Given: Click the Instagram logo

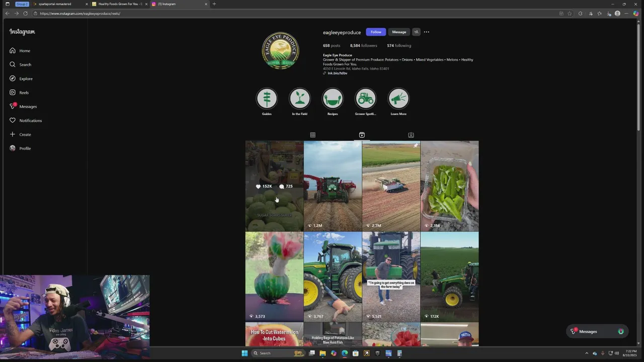Looking at the screenshot, I should [x=22, y=32].
